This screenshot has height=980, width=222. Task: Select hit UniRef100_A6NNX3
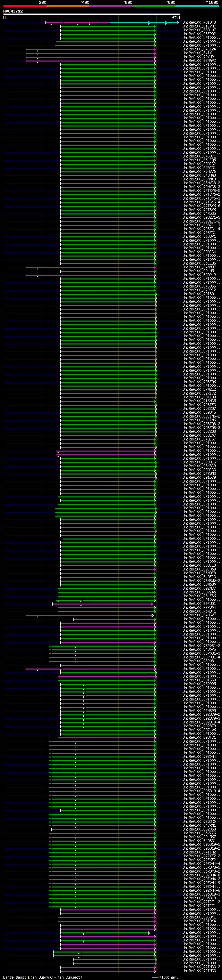pos(199,179)
